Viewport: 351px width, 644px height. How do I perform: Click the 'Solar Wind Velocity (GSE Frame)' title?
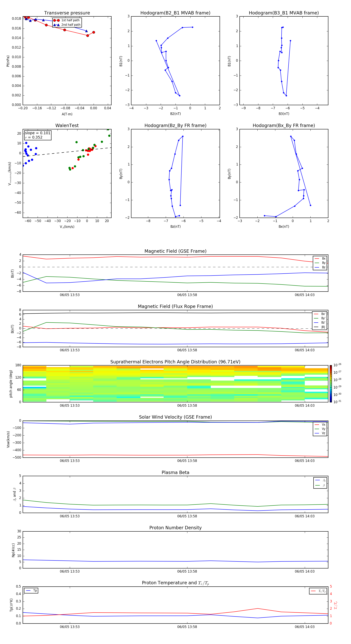click(x=175, y=417)
